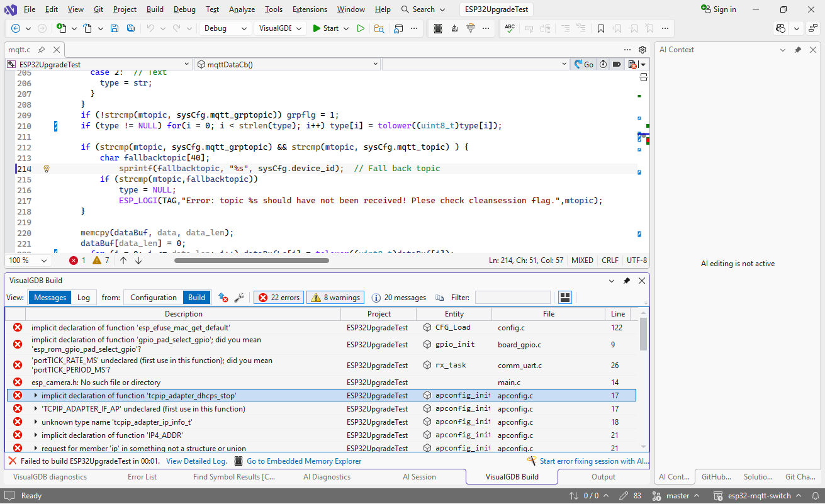
Task: Click the Save All toolbar icon
Action: pos(130,28)
